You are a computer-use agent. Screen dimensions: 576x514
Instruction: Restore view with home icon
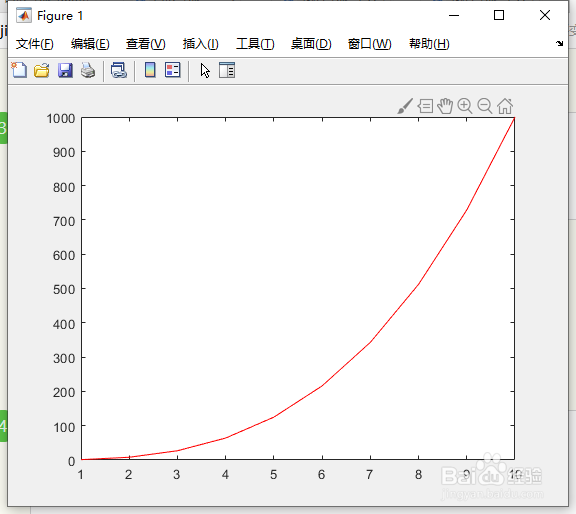pyautogui.click(x=505, y=106)
